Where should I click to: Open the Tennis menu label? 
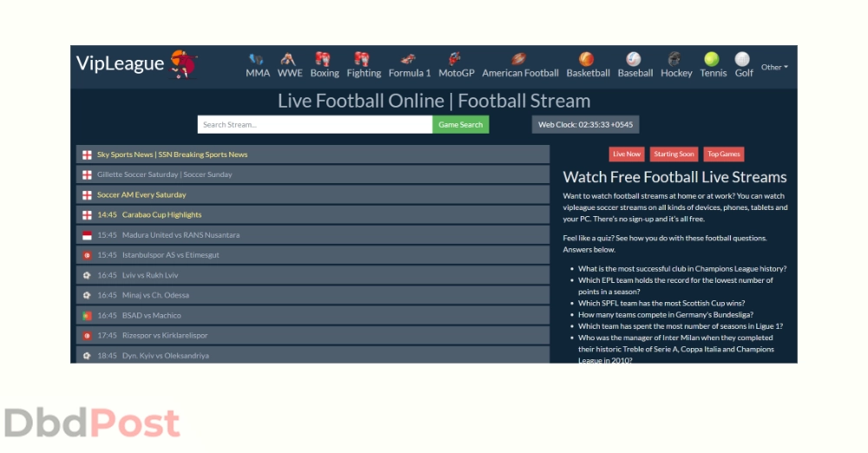coord(713,73)
